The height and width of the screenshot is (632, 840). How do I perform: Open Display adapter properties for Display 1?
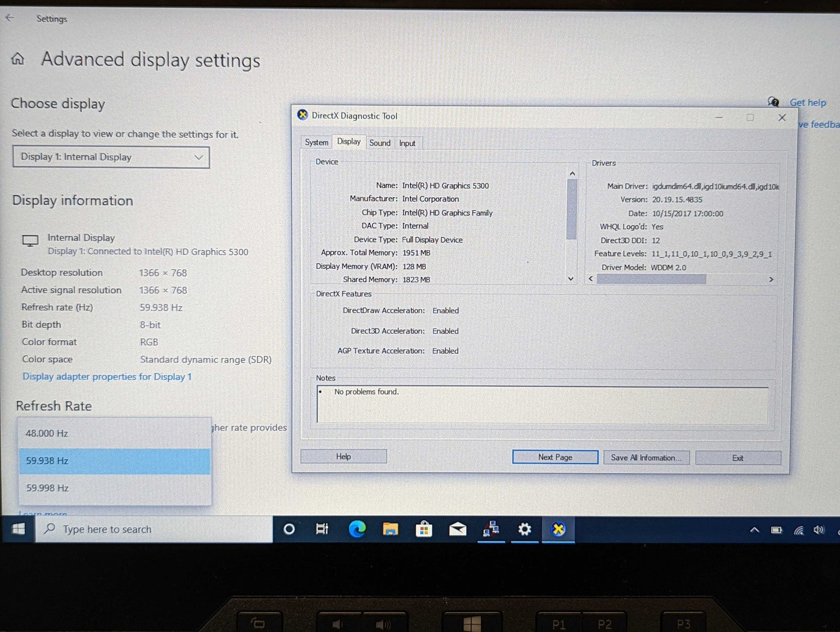point(107,376)
